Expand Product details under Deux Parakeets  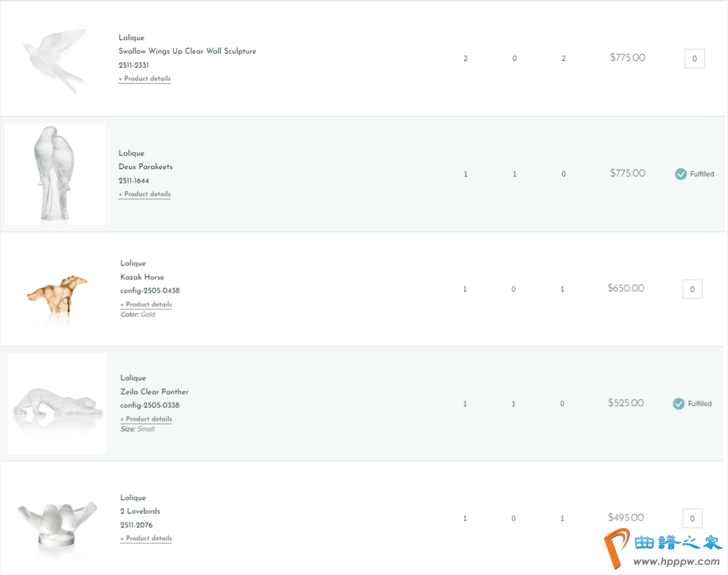(145, 194)
